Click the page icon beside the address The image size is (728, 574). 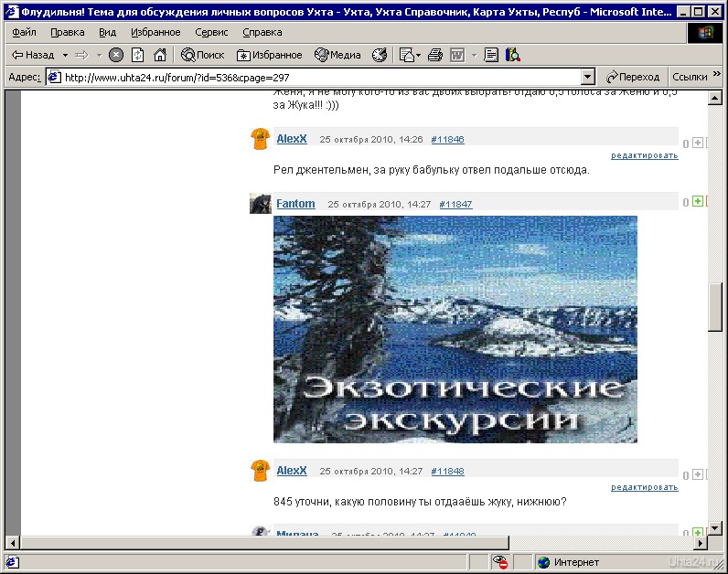[x=54, y=77]
